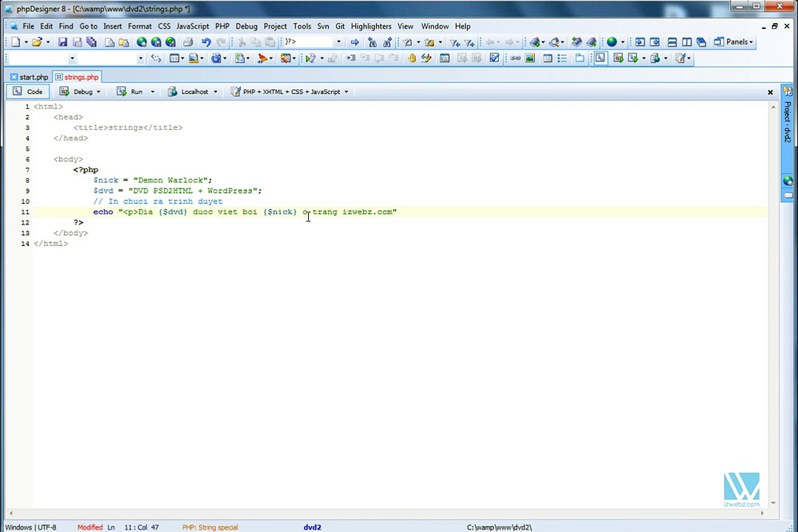Open the File menu
The height and width of the screenshot is (532, 798).
pyautogui.click(x=29, y=26)
